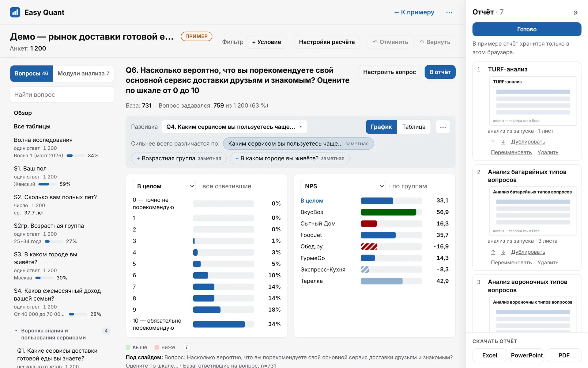Switch the view to График
This screenshot has width=588, height=368.
click(381, 127)
